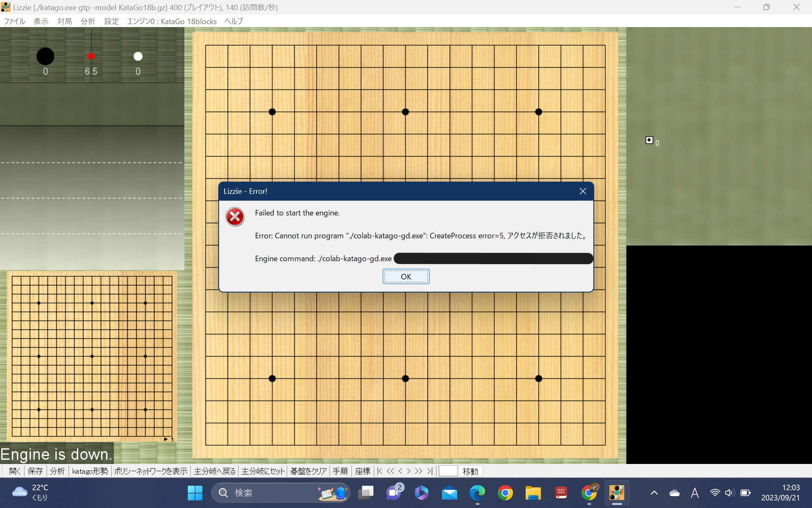Image resolution: width=812 pixels, height=508 pixels.
Task: Click the top-left star point on main board
Action: [x=272, y=112]
